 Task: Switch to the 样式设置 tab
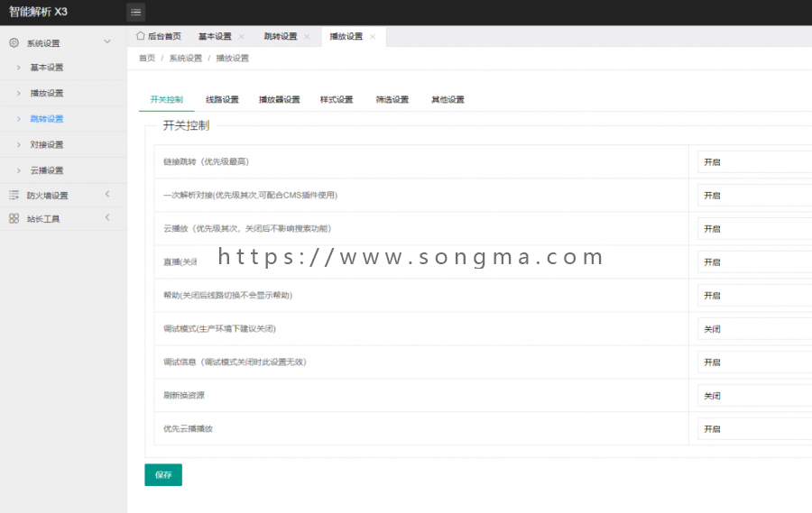tap(337, 99)
